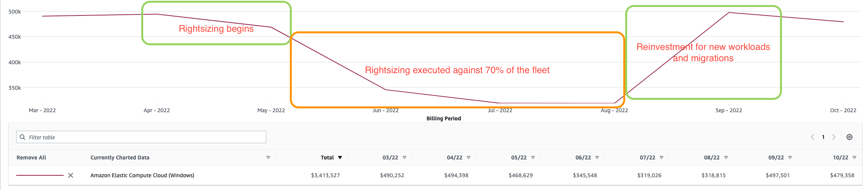Go to the previous table page
Viewport: 868px width, 190px height.
(812, 137)
